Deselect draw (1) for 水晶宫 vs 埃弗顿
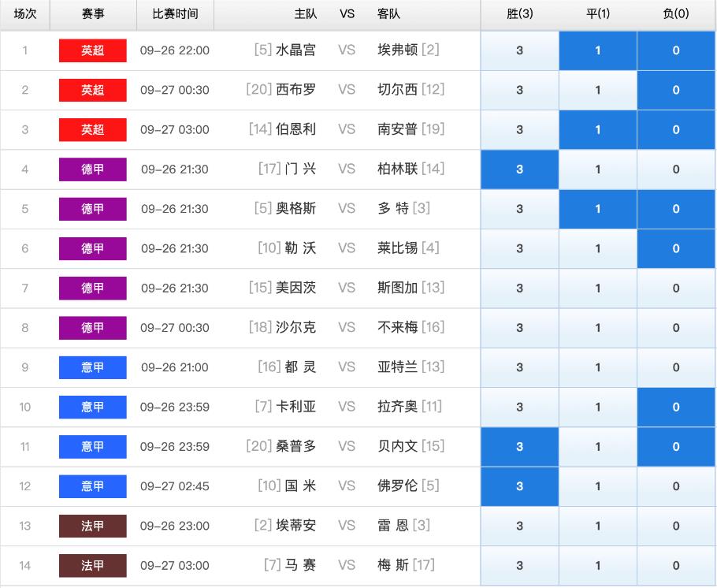Screen dimensions: 717x588 point(598,50)
